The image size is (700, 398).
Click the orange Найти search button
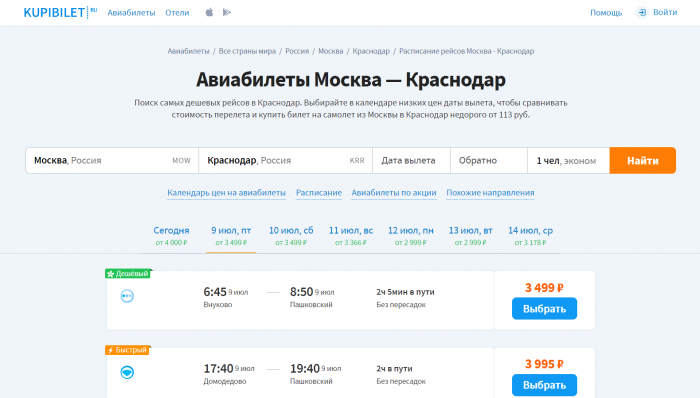tap(642, 161)
